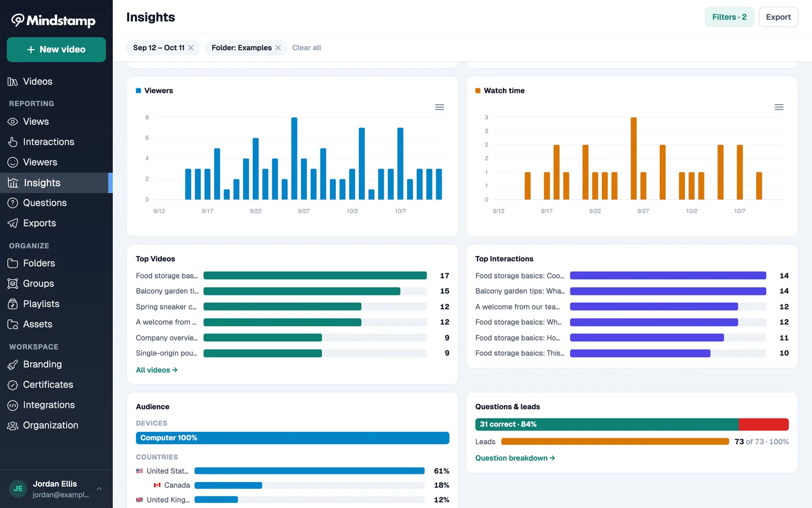Click the Integrations icon in sidebar
Screen dimensions: 812x508
pos(13,405)
